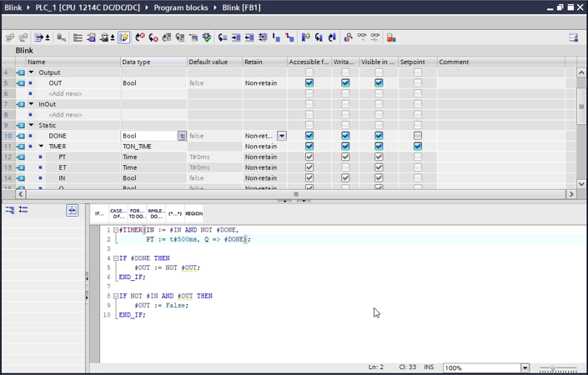
Task: Insert a comment block (*...*) template
Action: click(x=174, y=213)
